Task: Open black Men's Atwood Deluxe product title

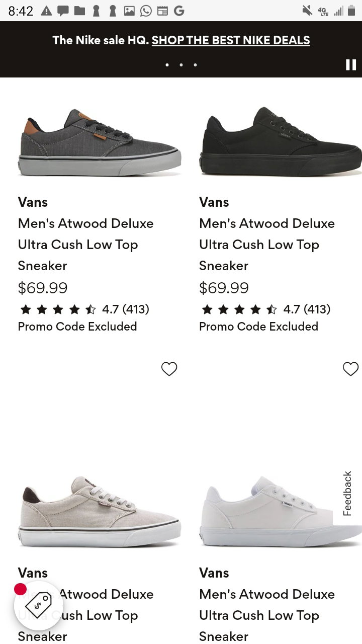Action: 267,245
